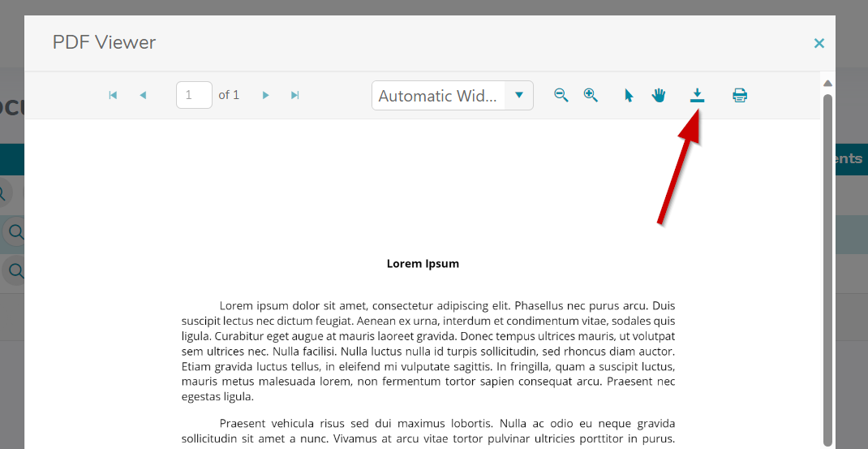Click the scrollbar up arrow

click(x=828, y=84)
